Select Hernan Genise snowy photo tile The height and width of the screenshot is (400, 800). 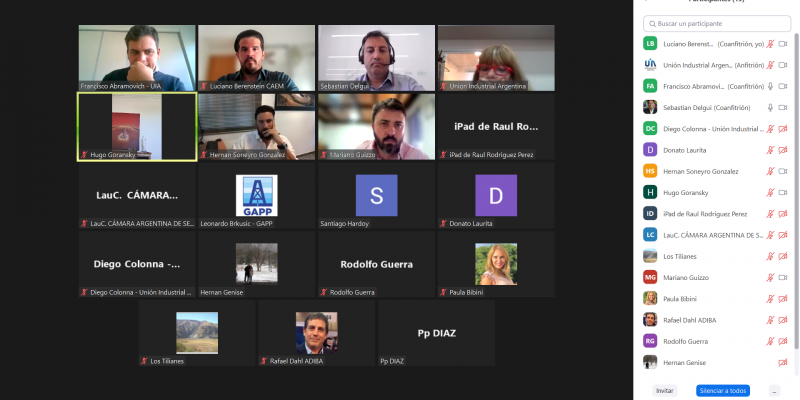[x=257, y=264]
